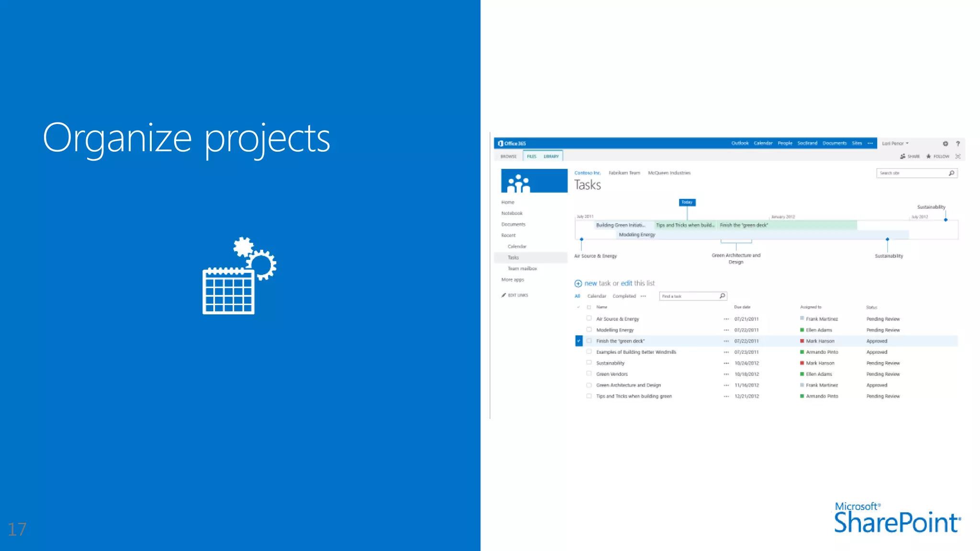Click the Share people icon
Screen dimensions: 980x551
tap(902, 156)
